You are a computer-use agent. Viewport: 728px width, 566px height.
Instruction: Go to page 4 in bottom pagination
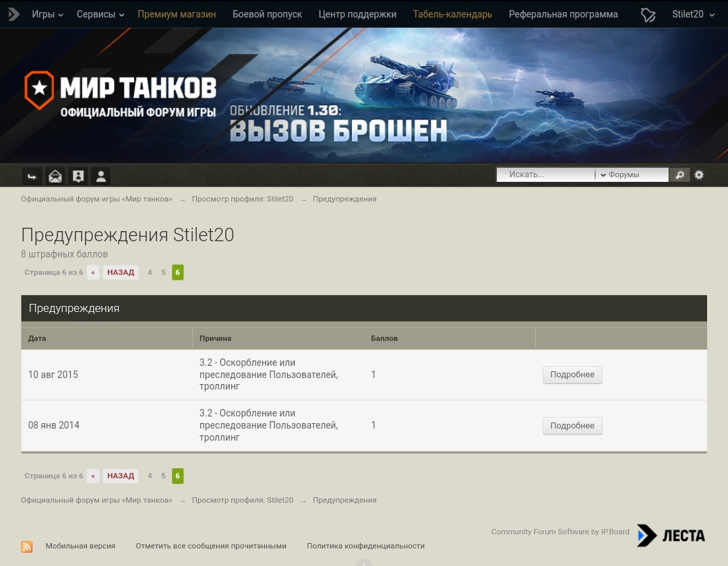(x=150, y=476)
